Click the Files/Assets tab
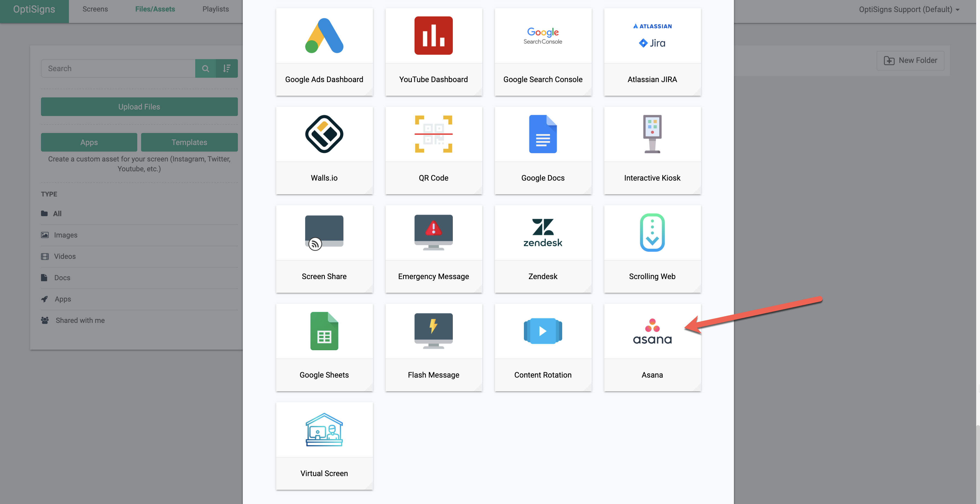Screen dimensions: 980x504 click(x=155, y=9)
